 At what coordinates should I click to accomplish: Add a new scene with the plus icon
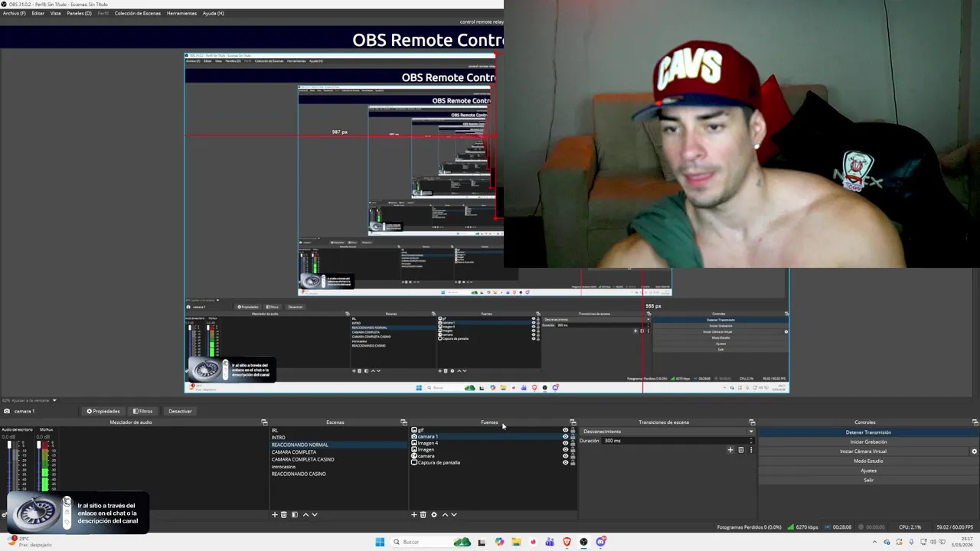coord(275,514)
